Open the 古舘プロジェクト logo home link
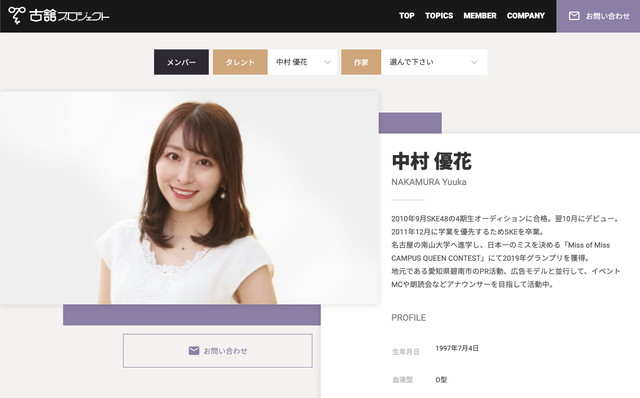The width and height of the screenshot is (640, 398). coord(59,16)
